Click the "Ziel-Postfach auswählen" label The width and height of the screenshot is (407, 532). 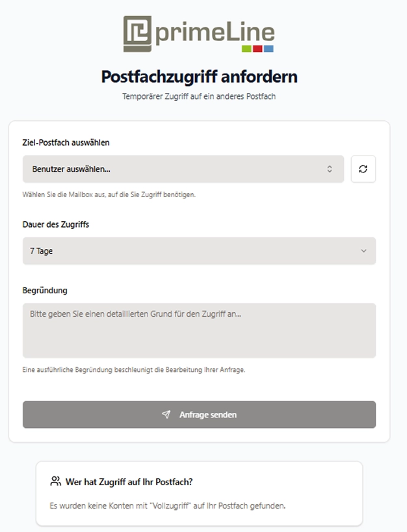(66, 142)
